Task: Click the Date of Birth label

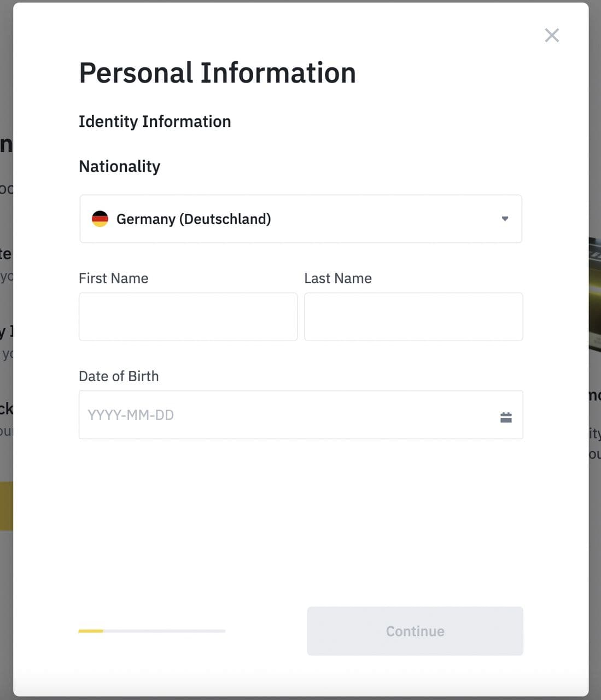Action: [x=119, y=376]
